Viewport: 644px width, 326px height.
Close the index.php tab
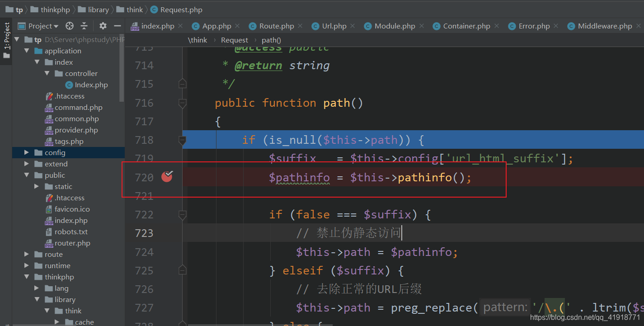point(180,26)
